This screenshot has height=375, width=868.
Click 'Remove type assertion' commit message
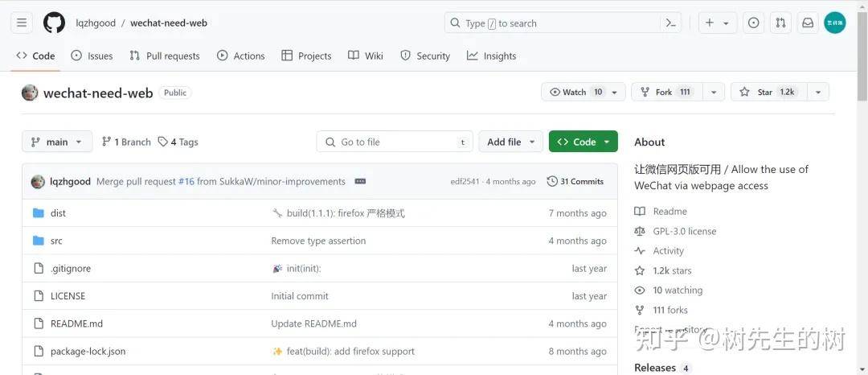pos(318,241)
